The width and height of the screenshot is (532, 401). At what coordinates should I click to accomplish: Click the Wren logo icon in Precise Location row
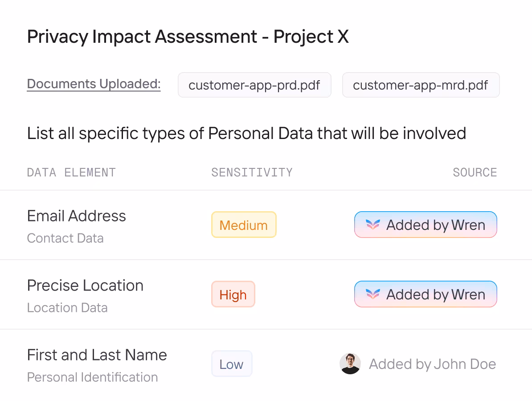click(372, 294)
